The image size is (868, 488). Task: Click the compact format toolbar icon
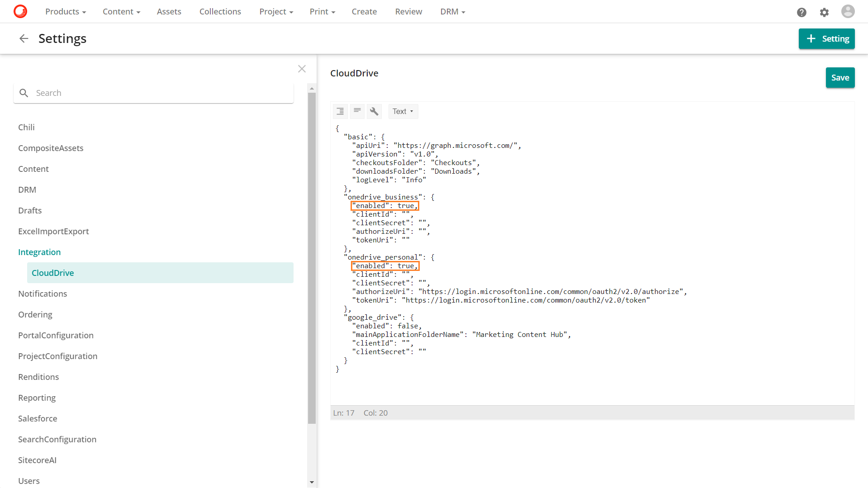(357, 111)
